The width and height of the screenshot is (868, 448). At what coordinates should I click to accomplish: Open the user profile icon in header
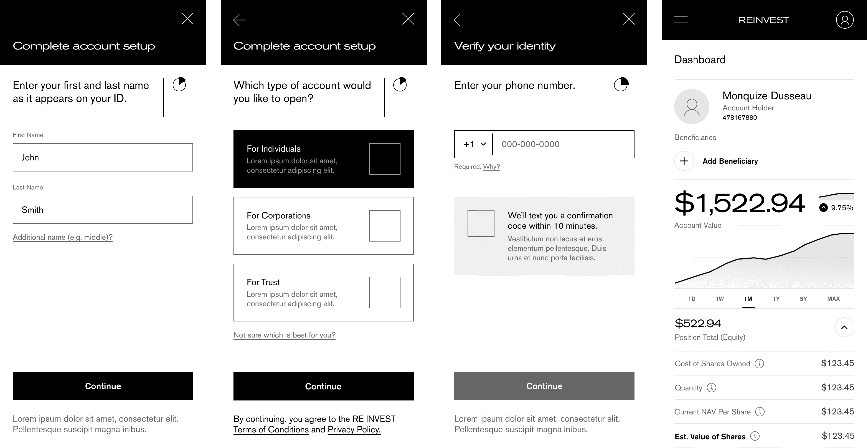click(x=844, y=20)
